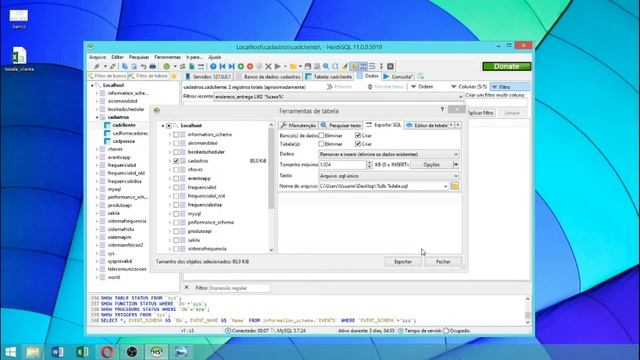The image size is (640, 360).
Task: Switch to the Consulta tab
Action: point(398,76)
